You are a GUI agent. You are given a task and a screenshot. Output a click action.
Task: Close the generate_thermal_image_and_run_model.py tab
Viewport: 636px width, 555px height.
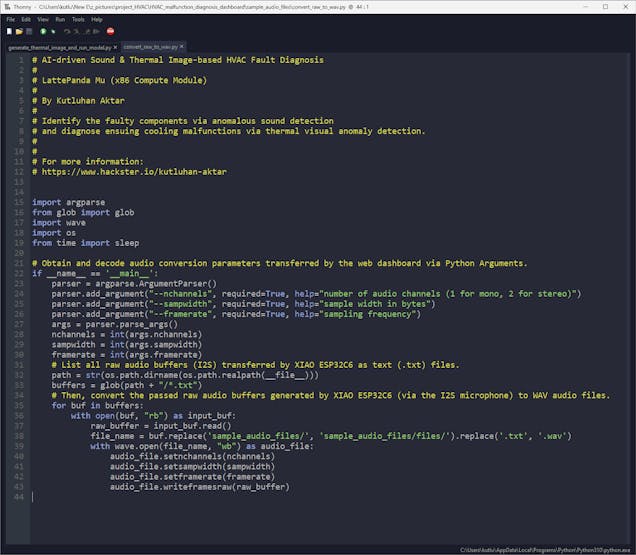pyautogui.click(x=114, y=46)
